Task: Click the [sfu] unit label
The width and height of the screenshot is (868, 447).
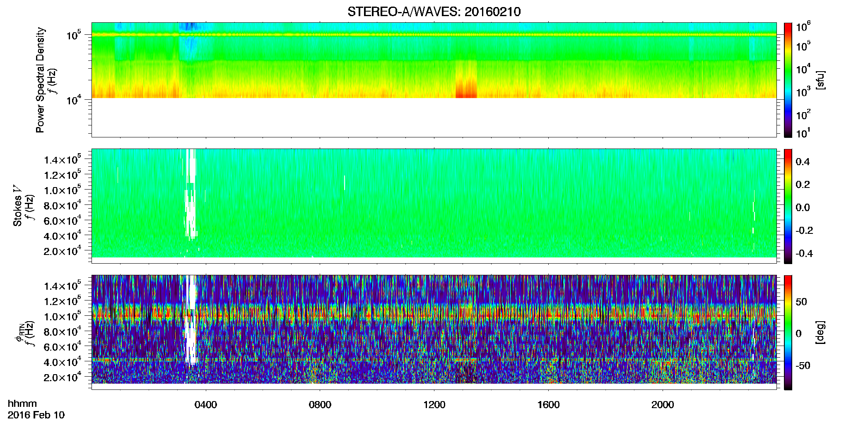Action: [820, 80]
